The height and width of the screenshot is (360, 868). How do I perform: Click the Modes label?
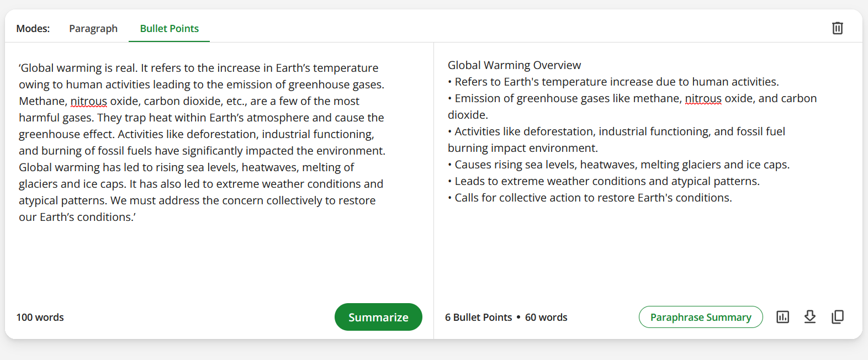tap(33, 28)
